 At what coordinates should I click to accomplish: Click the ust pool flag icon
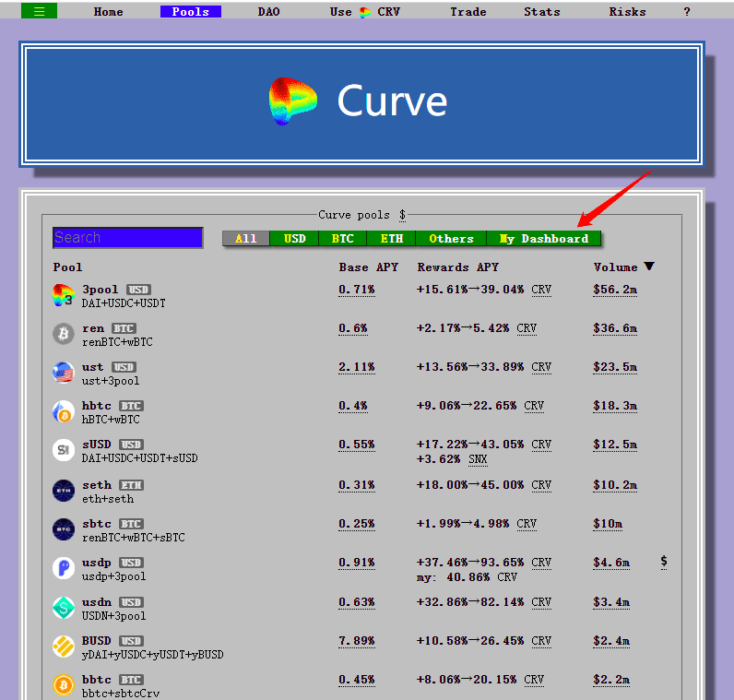(x=64, y=373)
